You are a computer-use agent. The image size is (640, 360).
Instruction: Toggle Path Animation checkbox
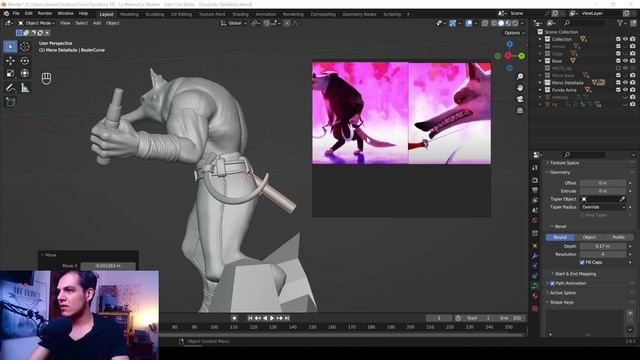point(552,283)
